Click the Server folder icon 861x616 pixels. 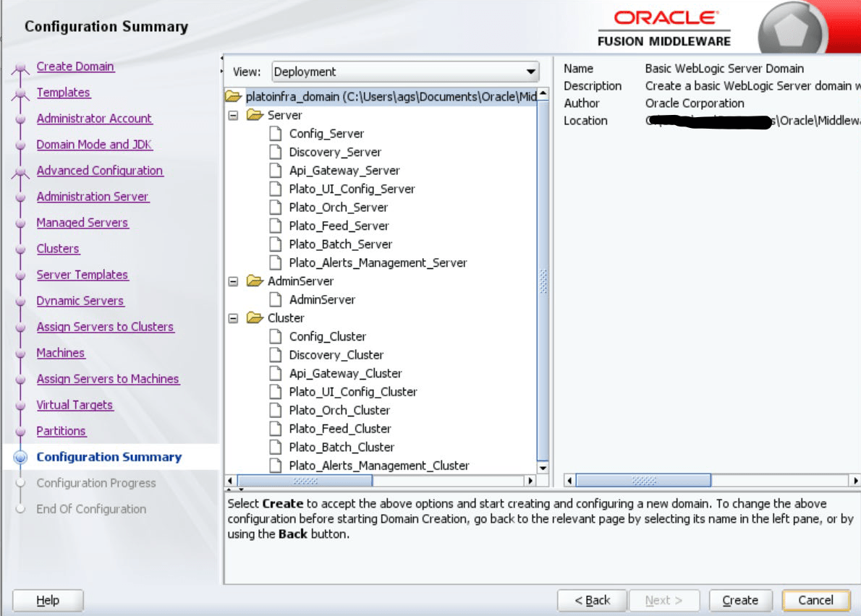[x=255, y=115]
